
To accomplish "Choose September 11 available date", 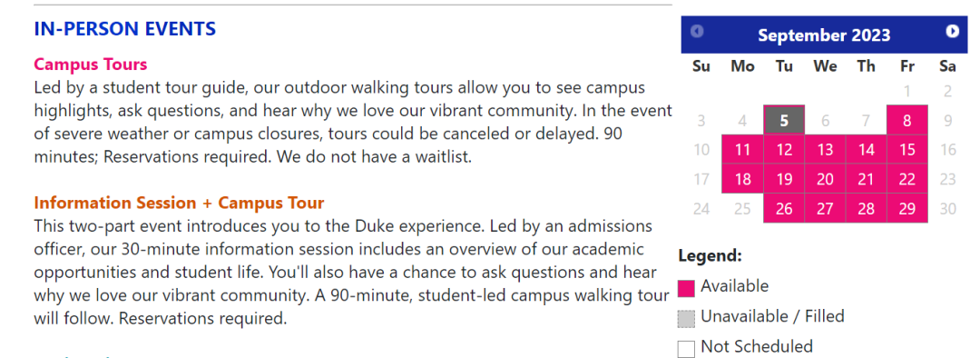I will click(x=742, y=150).
